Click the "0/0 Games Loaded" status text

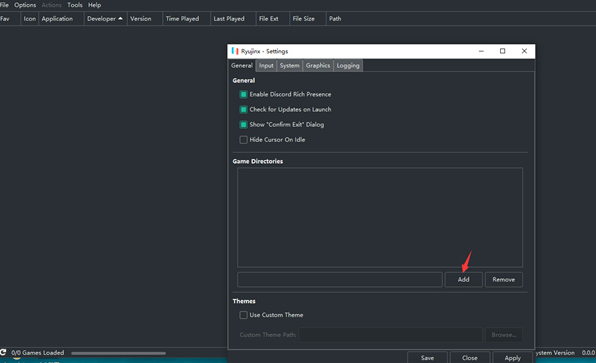tap(38, 353)
